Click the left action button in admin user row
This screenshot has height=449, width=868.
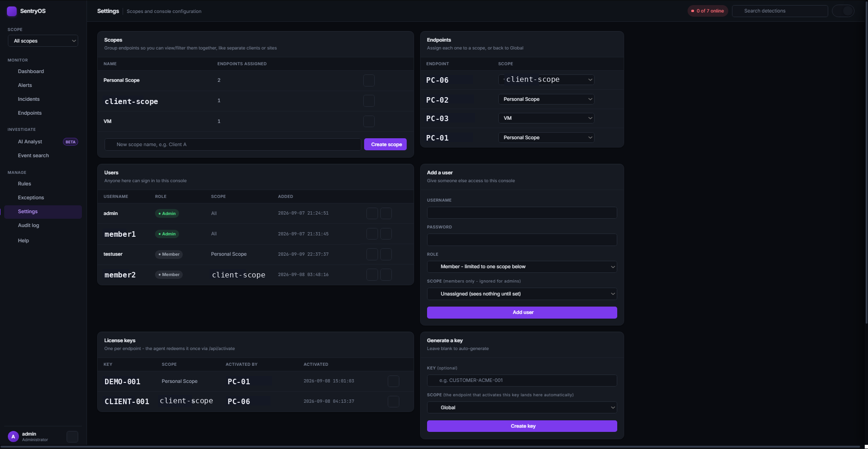point(372,213)
